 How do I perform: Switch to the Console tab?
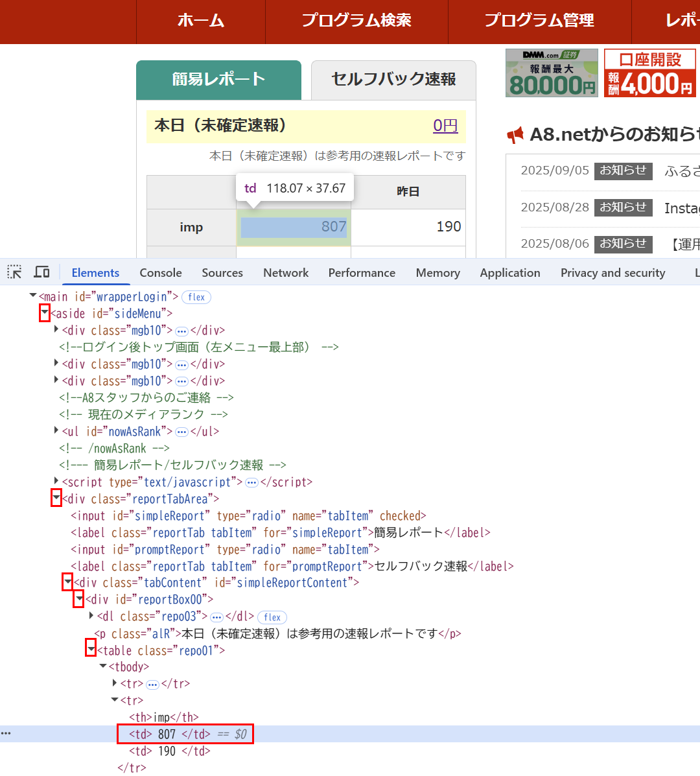point(161,273)
